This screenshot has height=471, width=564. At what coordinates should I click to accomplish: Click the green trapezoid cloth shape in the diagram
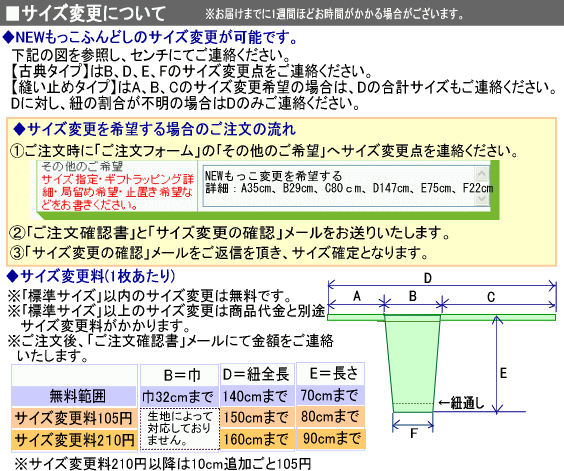(413, 363)
